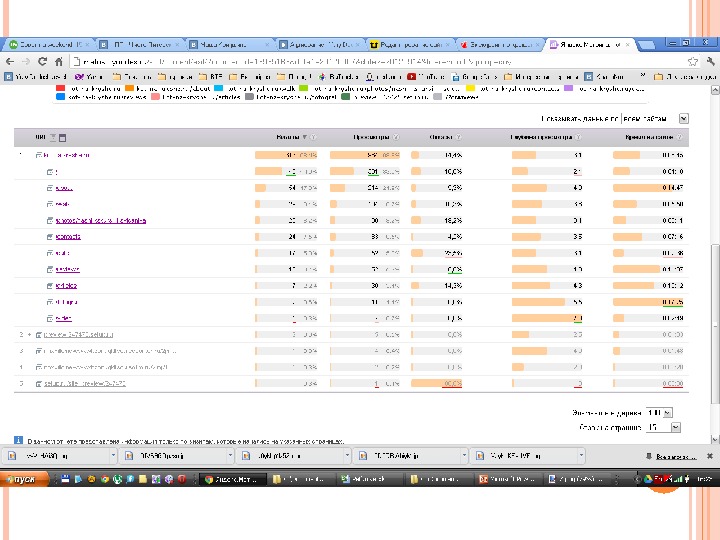Reload the page with the Refresh icon
This screenshot has width=720, height=540.
[42, 61]
